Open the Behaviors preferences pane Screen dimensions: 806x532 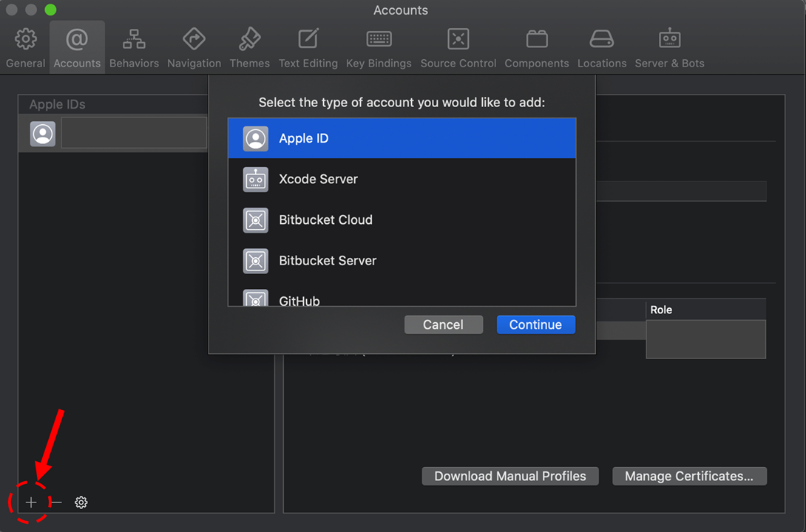(134, 47)
